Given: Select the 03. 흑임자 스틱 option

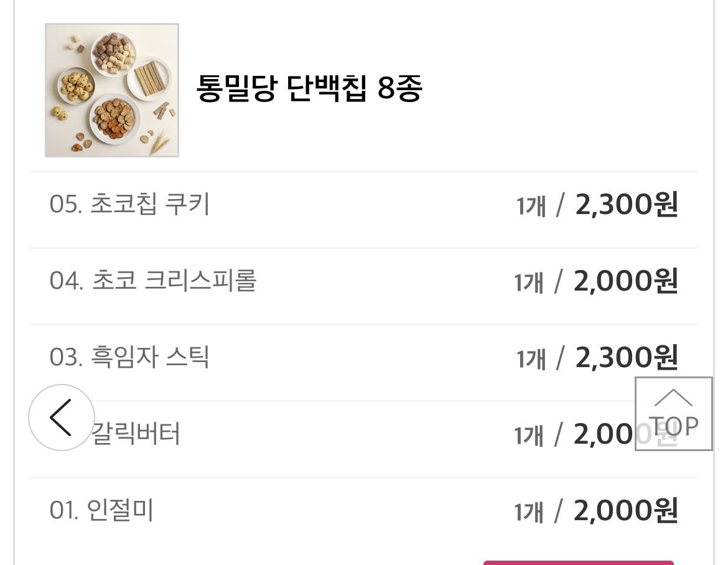Looking at the screenshot, I should [x=130, y=357].
